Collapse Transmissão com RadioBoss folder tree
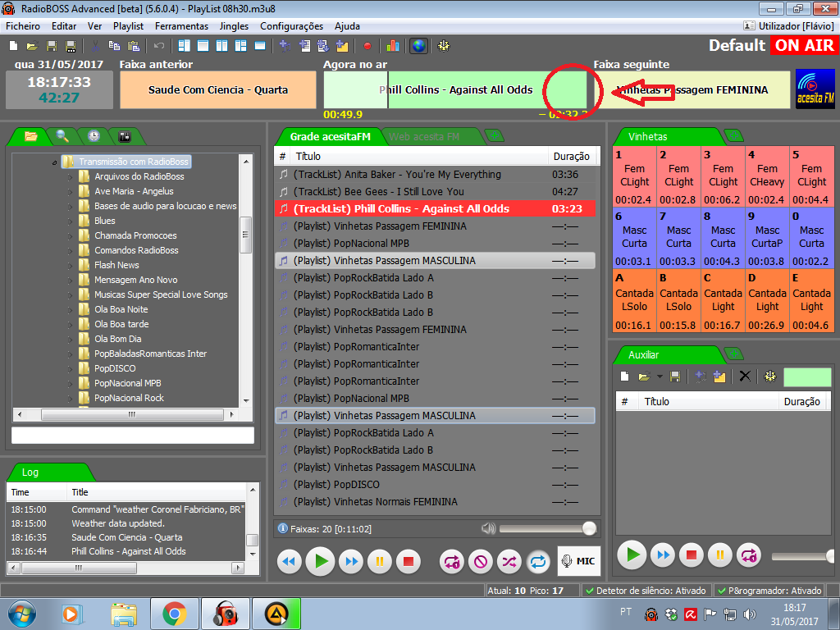This screenshot has width=840, height=630. click(x=55, y=162)
